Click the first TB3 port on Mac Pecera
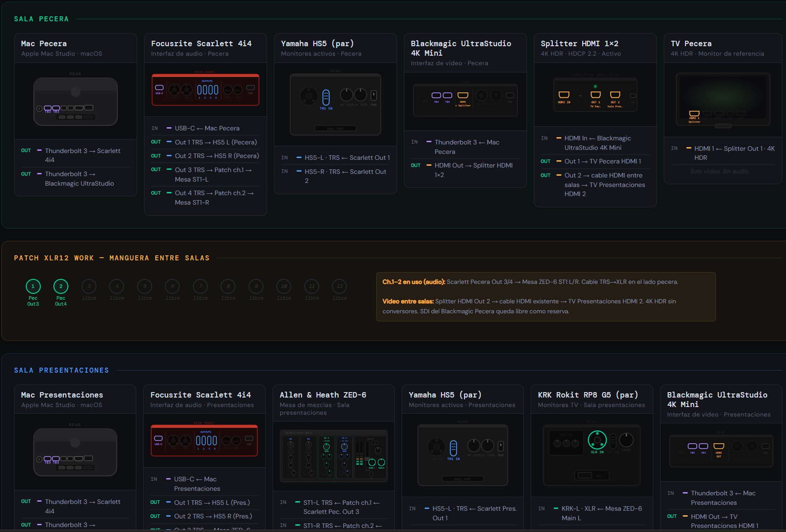786x532 pixels. [48, 108]
